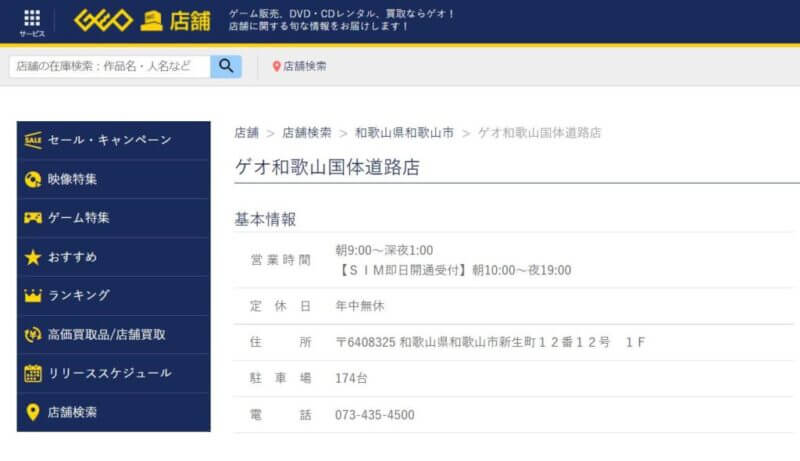Click the magnifier search button

pos(226,66)
